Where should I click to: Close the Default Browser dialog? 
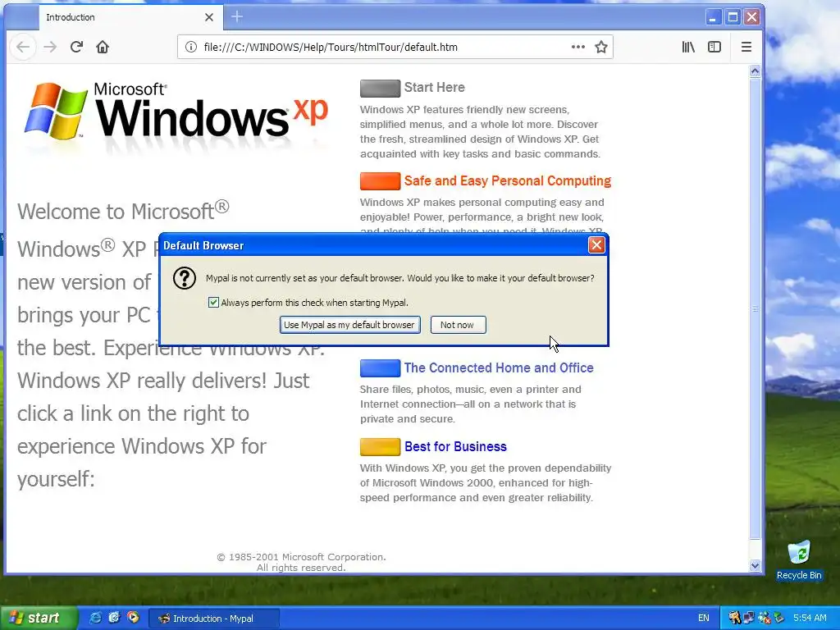pyautogui.click(x=596, y=245)
